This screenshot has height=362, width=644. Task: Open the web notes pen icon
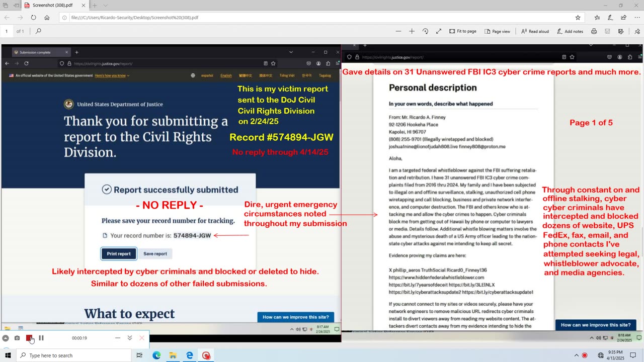[610, 17]
